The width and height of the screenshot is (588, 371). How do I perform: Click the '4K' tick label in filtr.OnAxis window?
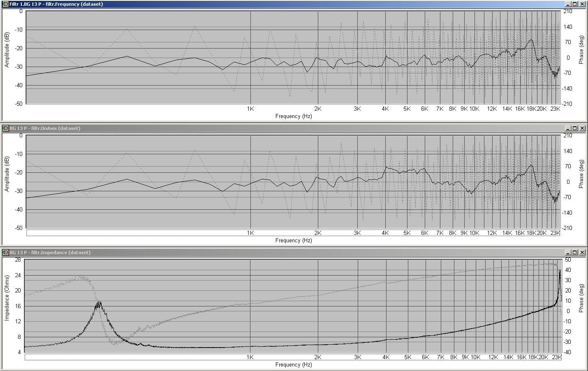coord(385,233)
